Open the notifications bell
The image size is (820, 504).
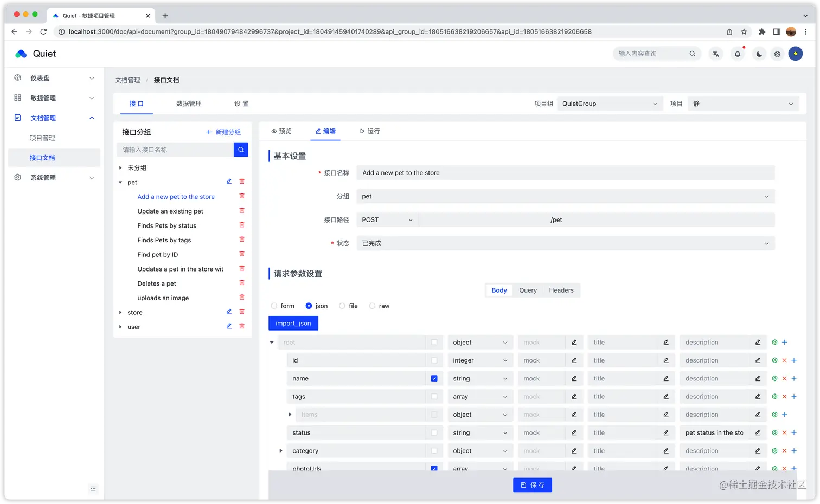(x=738, y=54)
